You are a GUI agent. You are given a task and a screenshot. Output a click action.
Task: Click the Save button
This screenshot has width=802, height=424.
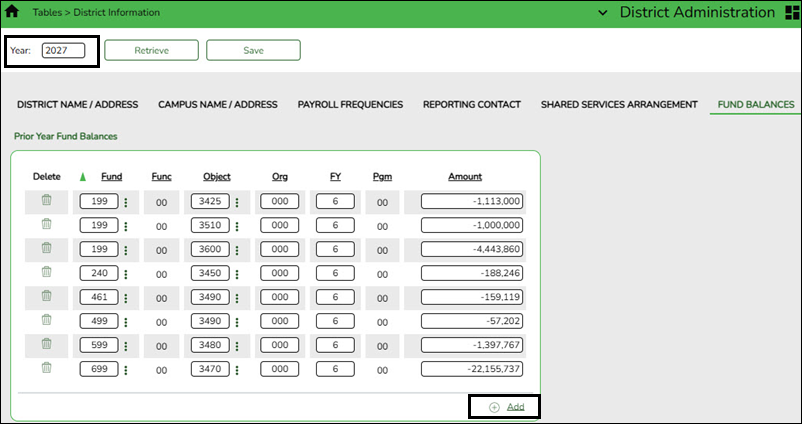(253, 50)
